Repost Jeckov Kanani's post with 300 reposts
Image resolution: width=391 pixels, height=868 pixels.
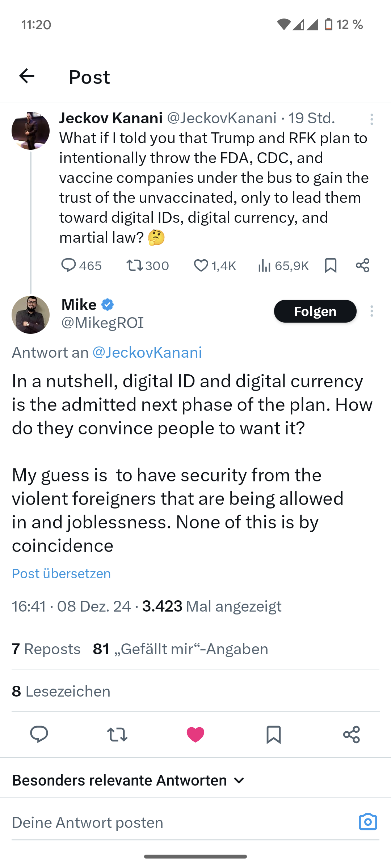pos(134,266)
